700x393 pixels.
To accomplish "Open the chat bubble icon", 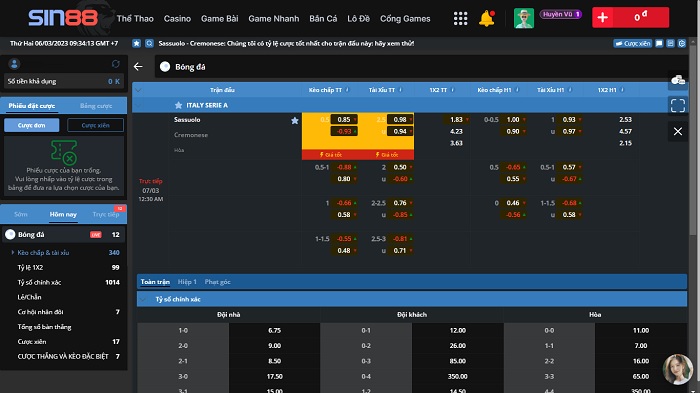I will tap(659, 43).
